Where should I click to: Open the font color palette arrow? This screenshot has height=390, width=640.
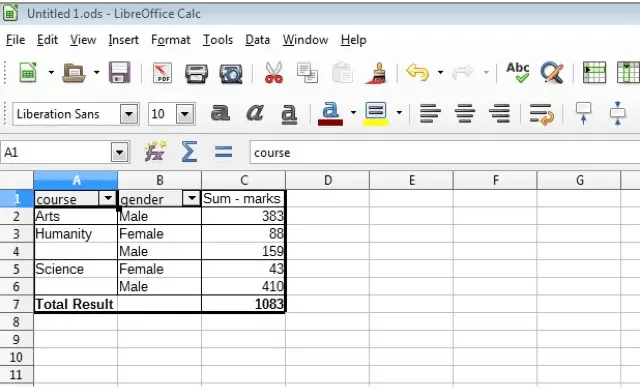tap(353, 113)
